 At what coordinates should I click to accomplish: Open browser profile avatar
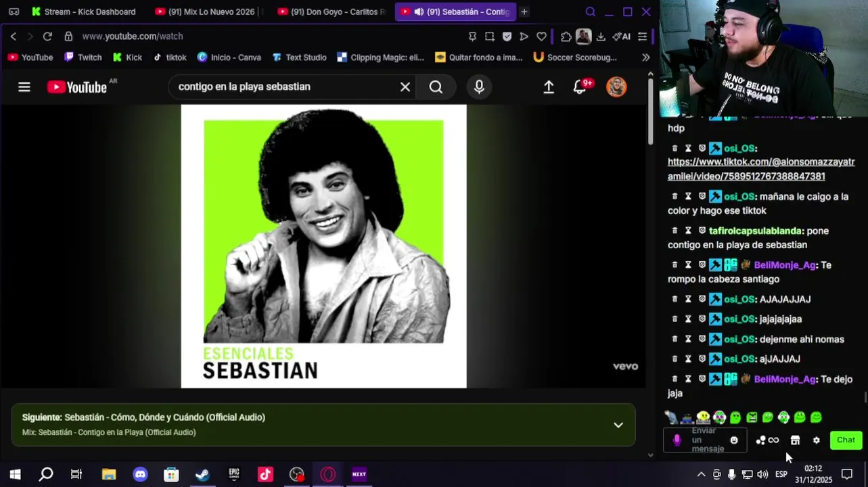pyautogui.click(x=583, y=37)
